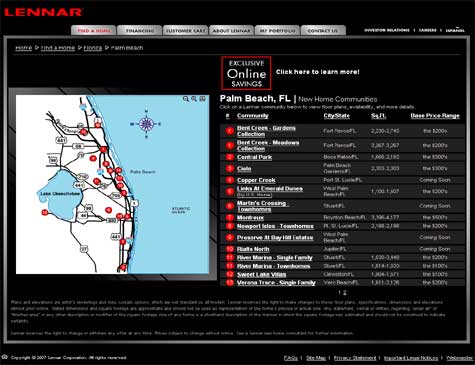Open Investor Relations link
This screenshot has width=475, height=365.
[x=387, y=30]
